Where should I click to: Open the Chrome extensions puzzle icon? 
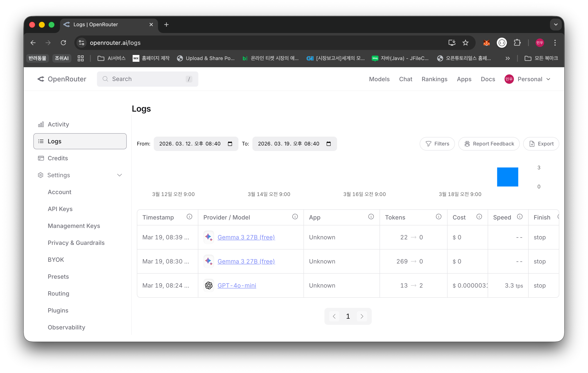[x=517, y=43]
